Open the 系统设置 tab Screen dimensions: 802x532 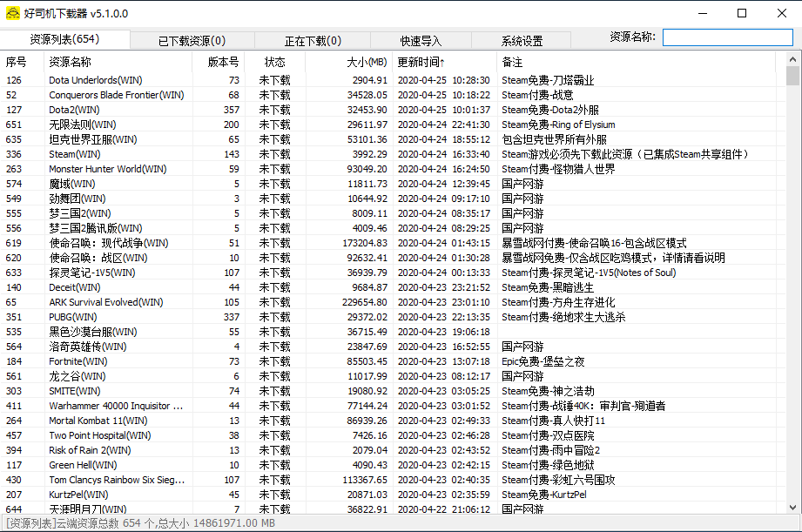tap(522, 41)
